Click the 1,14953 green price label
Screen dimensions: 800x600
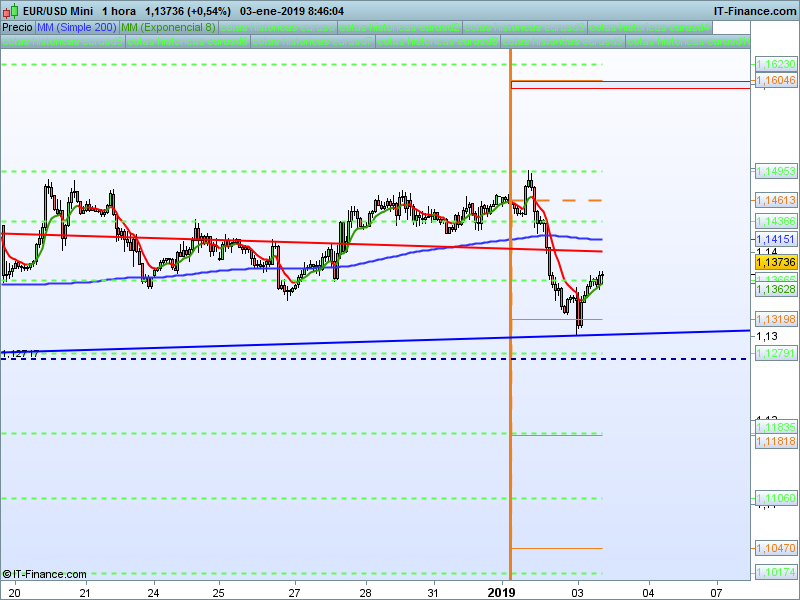[776, 171]
